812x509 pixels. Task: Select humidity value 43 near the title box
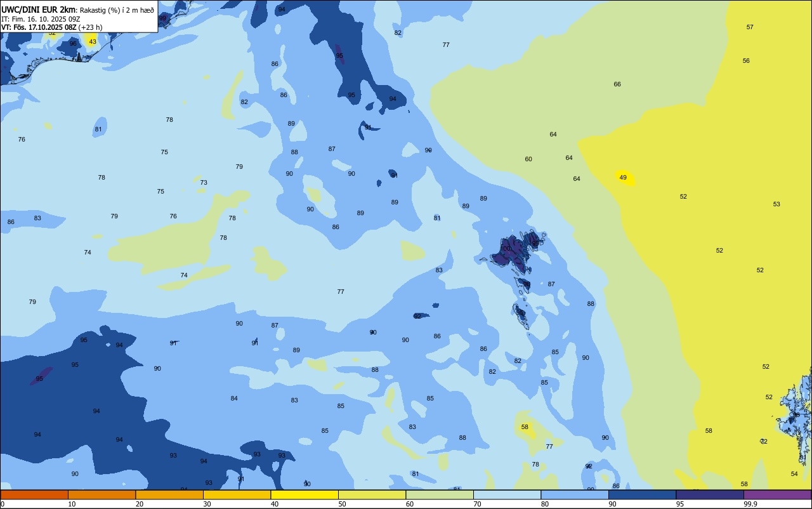coord(93,42)
